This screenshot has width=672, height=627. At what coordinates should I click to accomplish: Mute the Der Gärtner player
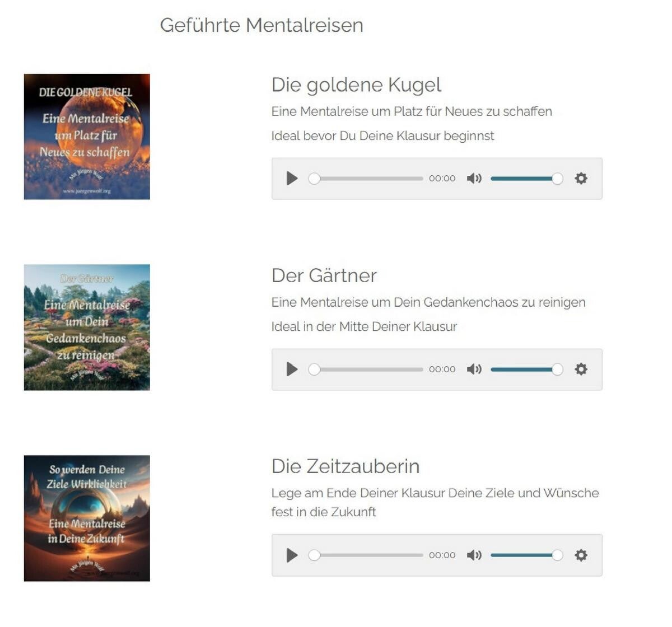pos(474,369)
